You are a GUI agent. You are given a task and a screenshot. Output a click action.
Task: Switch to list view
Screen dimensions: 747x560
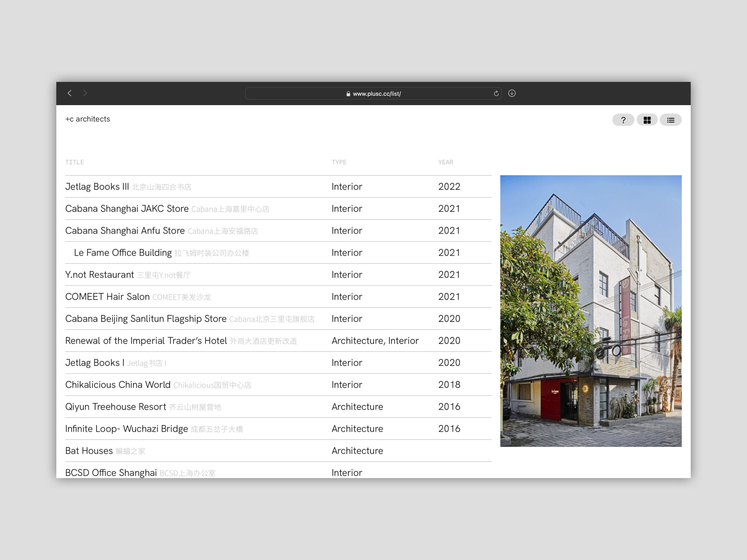(x=671, y=120)
